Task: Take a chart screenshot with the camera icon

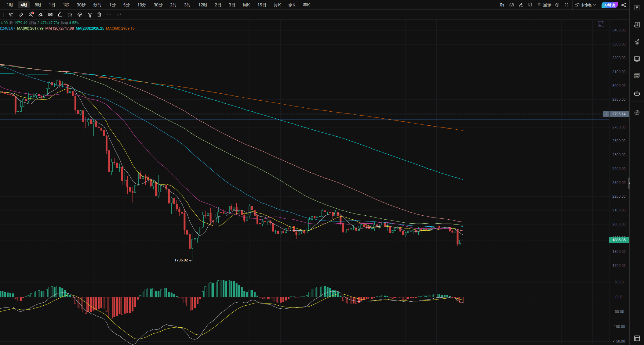Action: pyautogui.click(x=512, y=5)
